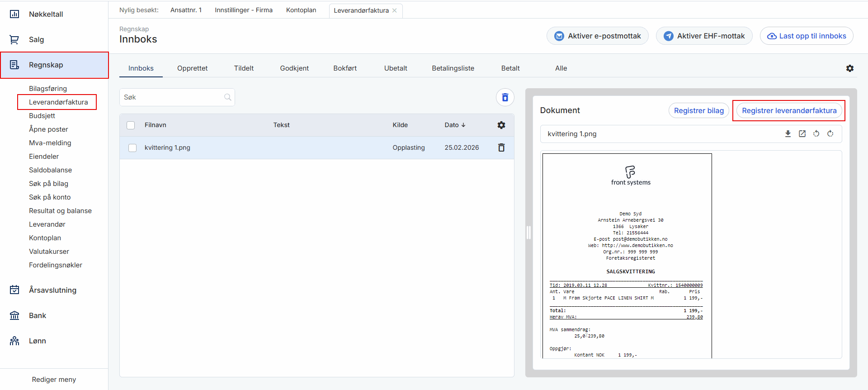Toggle the select-all checkbox in header

click(x=131, y=125)
